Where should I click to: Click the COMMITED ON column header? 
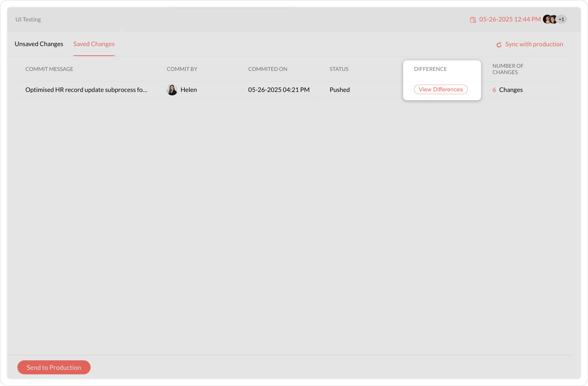(268, 69)
